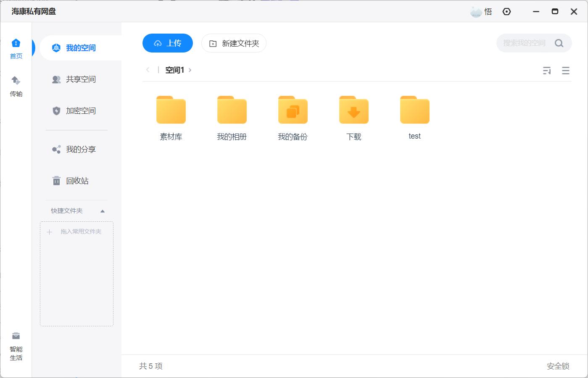Image resolution: width=588 pixels, height=378 pixels.
Task: Click the 上传 upload button
Action: pyautogui.click(x=167, y=43)
